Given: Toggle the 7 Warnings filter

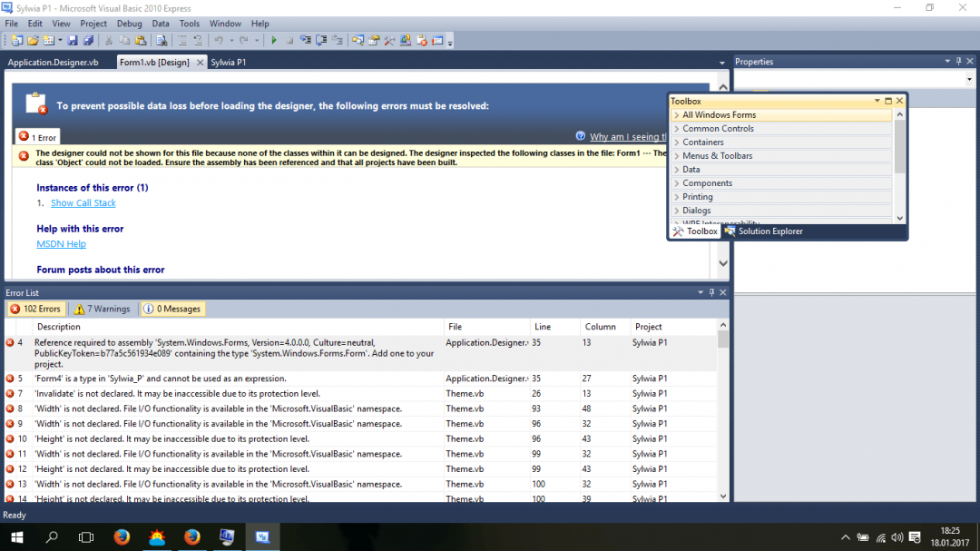Looking at the screenshot, I should pos(103,310).
